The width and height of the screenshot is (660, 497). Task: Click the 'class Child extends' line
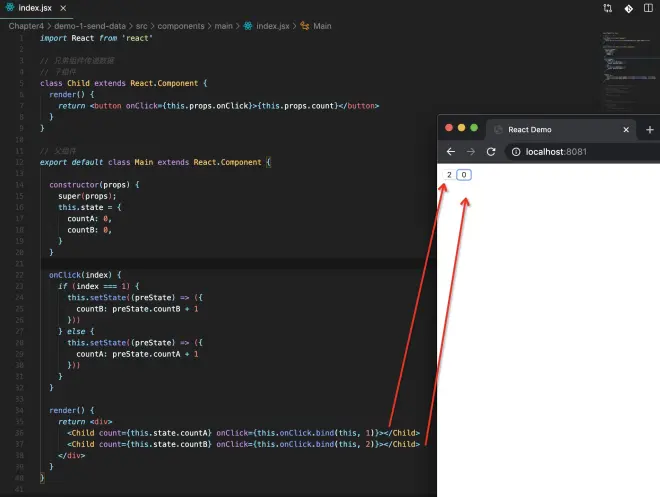click(124, 83)
